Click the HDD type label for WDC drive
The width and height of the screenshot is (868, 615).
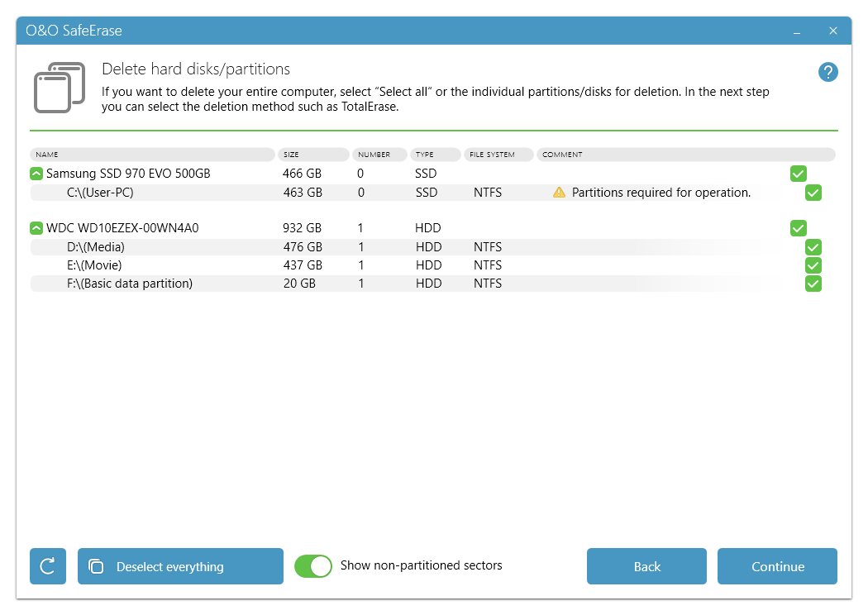[426, 227]
